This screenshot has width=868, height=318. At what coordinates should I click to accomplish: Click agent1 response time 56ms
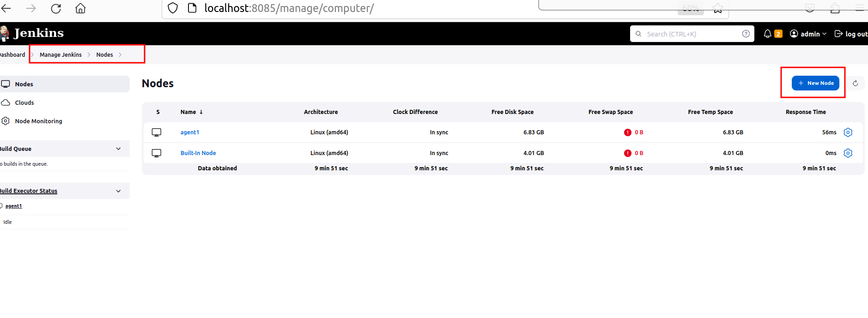point(829,132)
